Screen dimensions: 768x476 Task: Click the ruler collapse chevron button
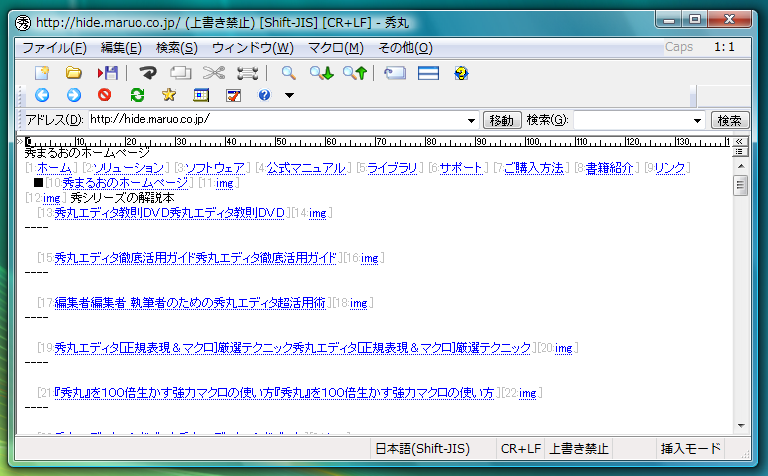coord(739,142)
